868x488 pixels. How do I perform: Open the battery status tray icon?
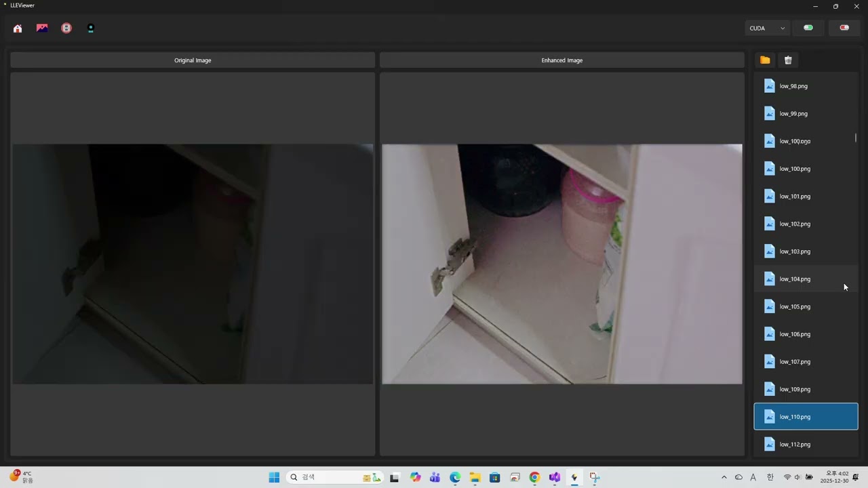[809, 477]
